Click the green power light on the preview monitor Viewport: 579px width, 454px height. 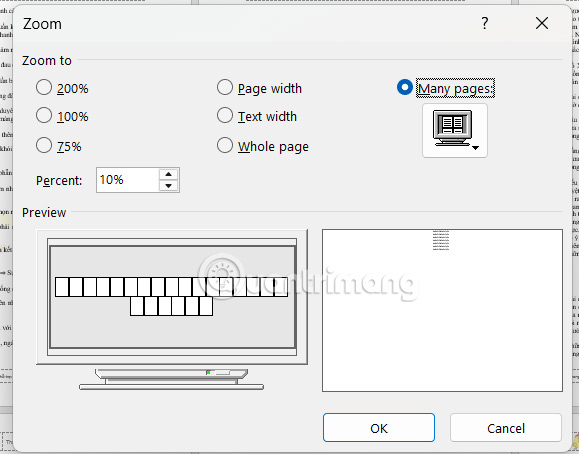coord(208,372)
